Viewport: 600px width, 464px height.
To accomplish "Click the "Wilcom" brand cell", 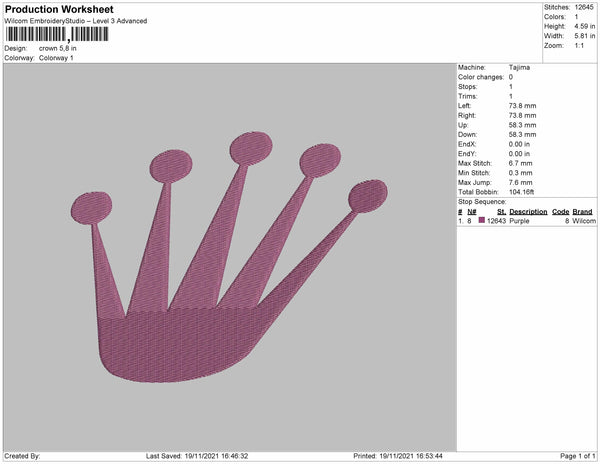I will click(584, 221).
